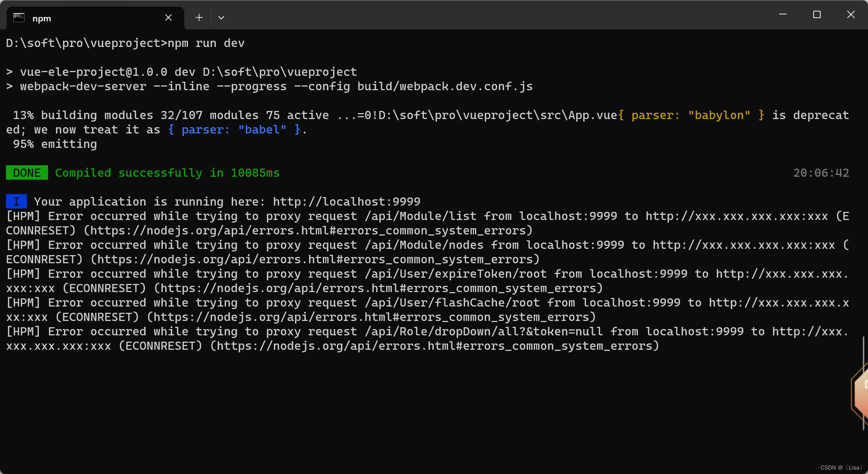Image resolution: width=868 pixels, height=474 pixels.
Task: Maximize the terminal window
Action: (817, 15)
